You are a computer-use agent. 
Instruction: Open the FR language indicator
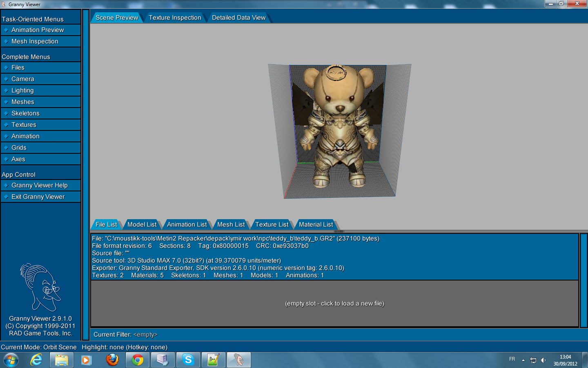tap(512, 359)
